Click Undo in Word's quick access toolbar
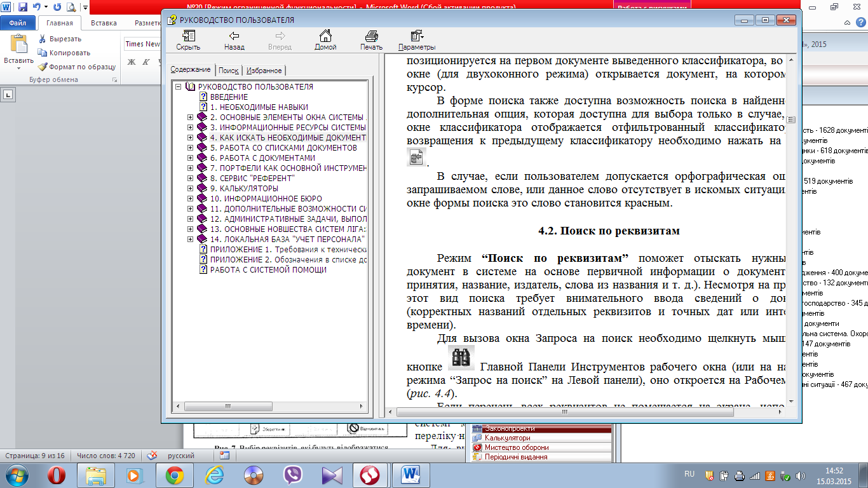The width and height of the screenshot is (868, 488). [x=36, y=8]
